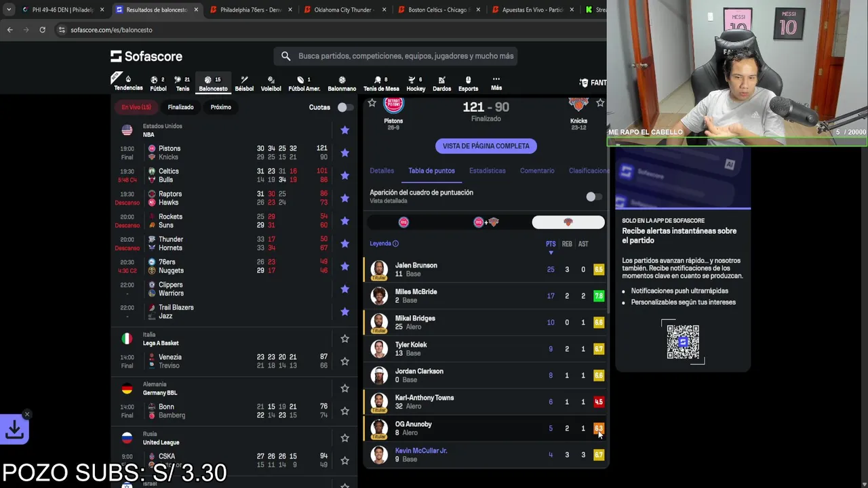Toggle favorite star for Rockets vs Suns
This screenshot has height=488, width=868.
click(x=344, y=221)
